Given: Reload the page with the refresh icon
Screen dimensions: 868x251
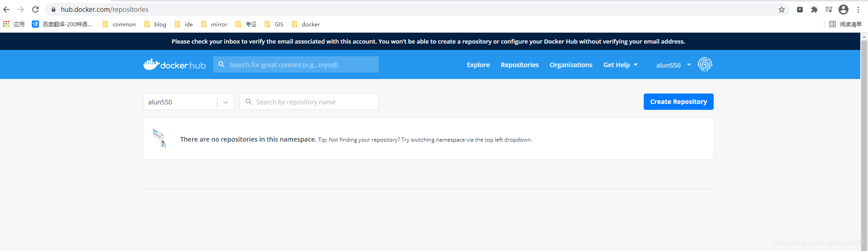Looking at the screenshot, I should [x=35, y=10].
